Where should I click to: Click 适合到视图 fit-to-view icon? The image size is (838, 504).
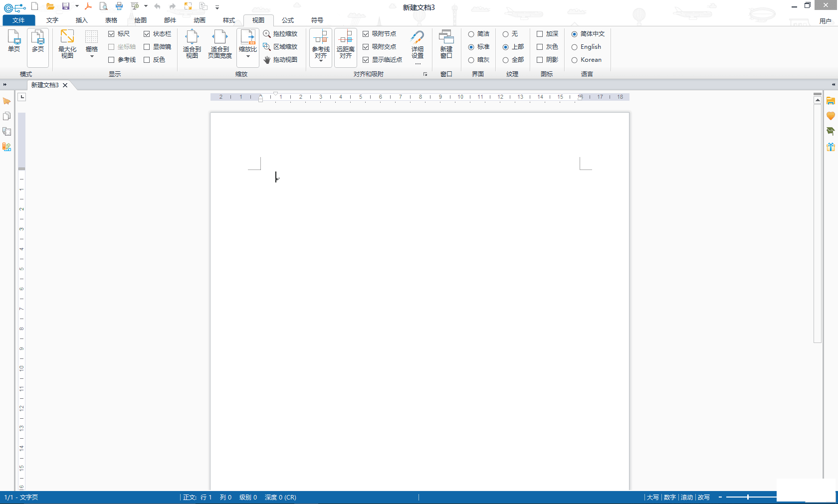(x=192, y=43)
